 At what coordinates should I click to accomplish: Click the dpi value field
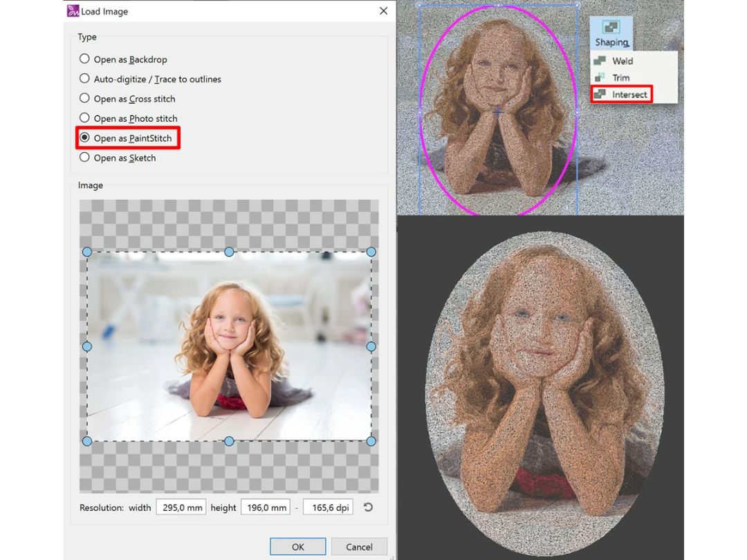(x=328, y=507)
